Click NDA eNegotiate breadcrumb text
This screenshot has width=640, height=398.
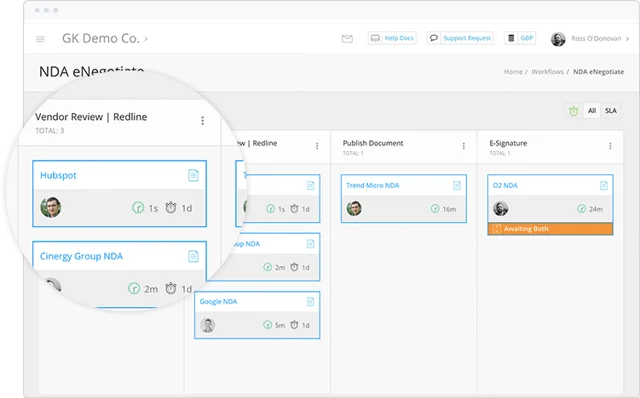pos(598,72)
